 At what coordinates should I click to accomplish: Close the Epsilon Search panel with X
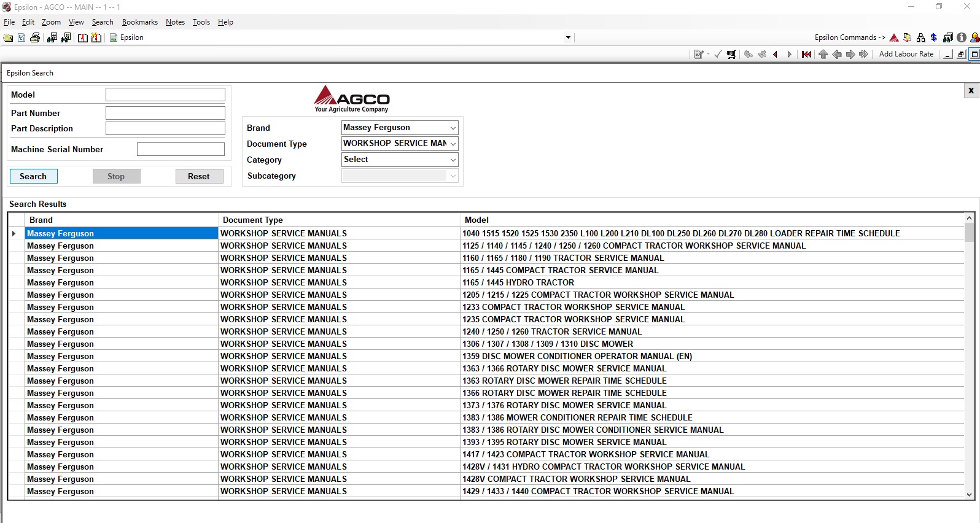click(971, 91)
